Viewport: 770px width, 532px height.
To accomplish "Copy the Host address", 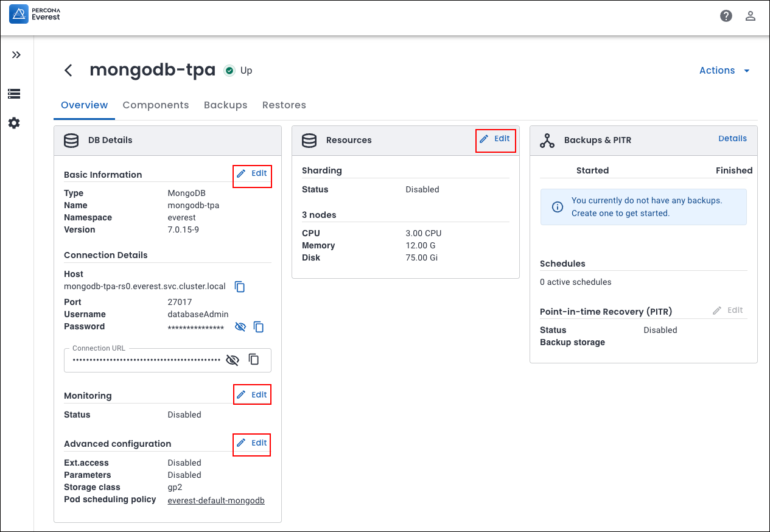I will click(x=240, y=287).
